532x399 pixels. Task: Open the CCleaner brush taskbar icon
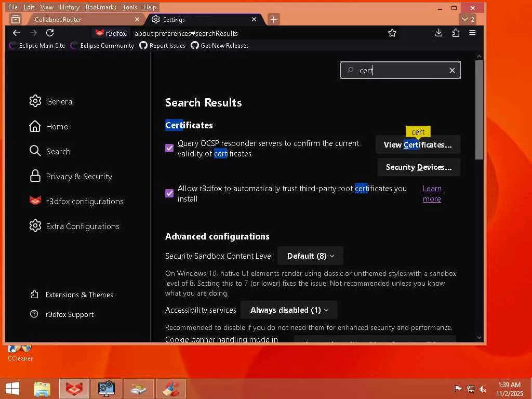click(x=171, y=389)
